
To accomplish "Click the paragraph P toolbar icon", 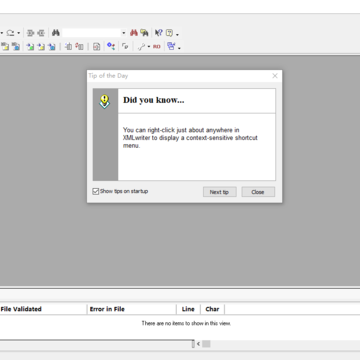I will pyautogui.click(x=126, y=46).
